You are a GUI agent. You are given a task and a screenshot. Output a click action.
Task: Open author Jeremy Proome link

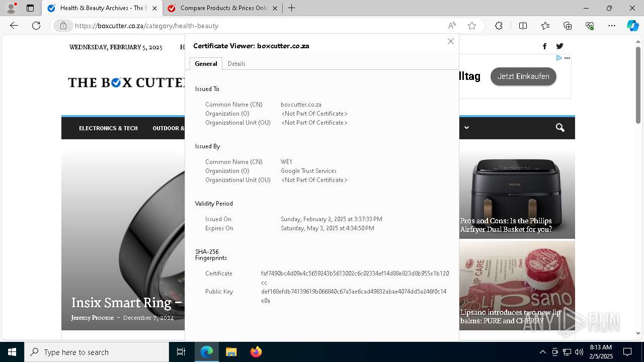[92, 318]
